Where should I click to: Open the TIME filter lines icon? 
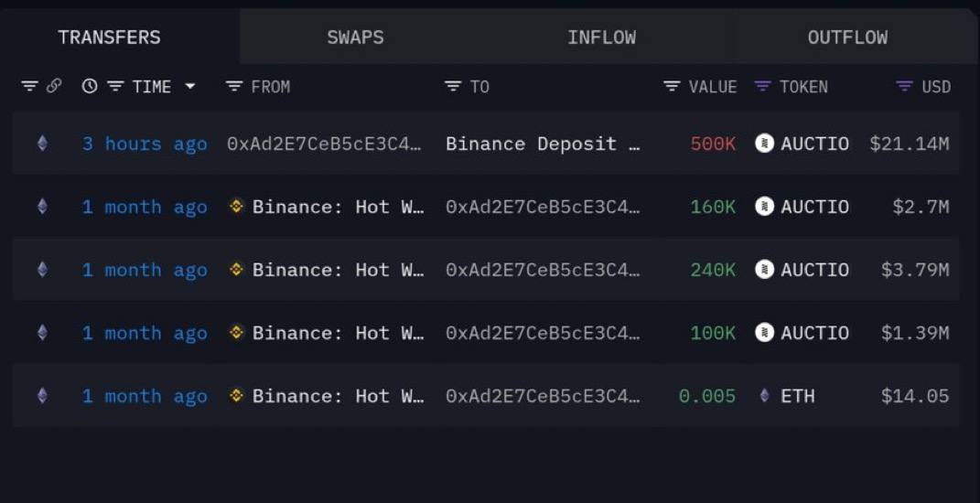coord(115,86)
